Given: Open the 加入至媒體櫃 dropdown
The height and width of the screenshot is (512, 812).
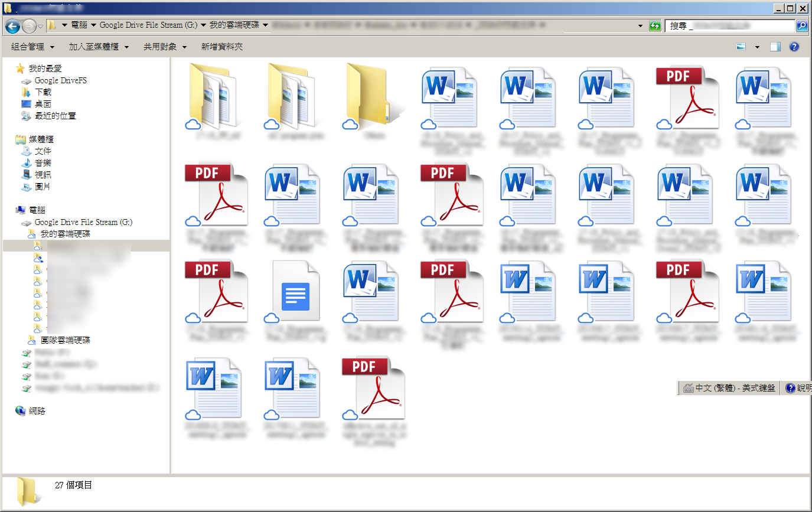Looking at the screenshot, I should (x=98, y=47).
